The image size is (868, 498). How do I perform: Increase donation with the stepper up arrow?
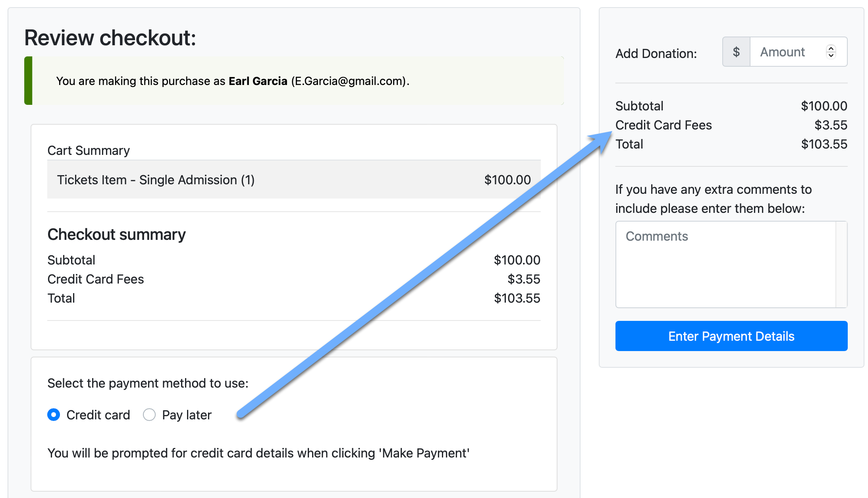click(831, 48)
